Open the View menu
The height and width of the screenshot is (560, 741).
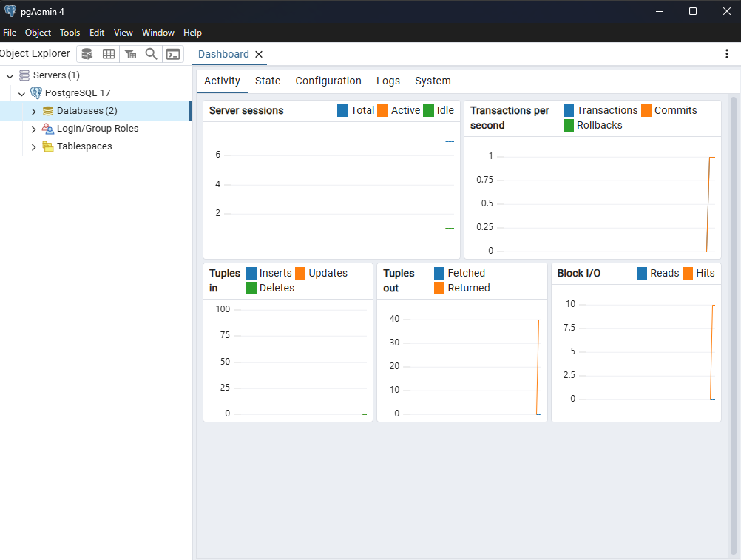point(123,33)
